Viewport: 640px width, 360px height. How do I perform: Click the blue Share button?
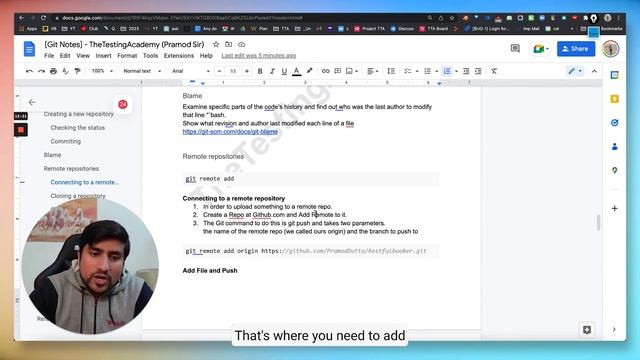pyautogui.click(x=576, y=49)
